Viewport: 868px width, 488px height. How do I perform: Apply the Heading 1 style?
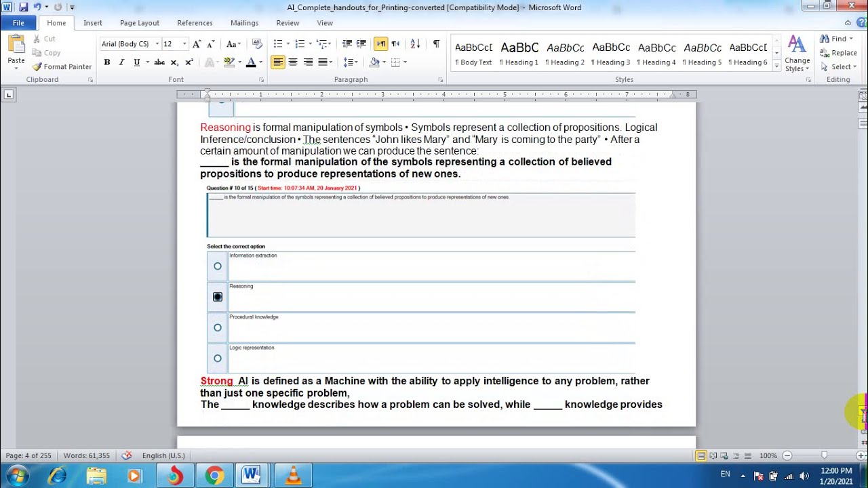click(519, 54)
